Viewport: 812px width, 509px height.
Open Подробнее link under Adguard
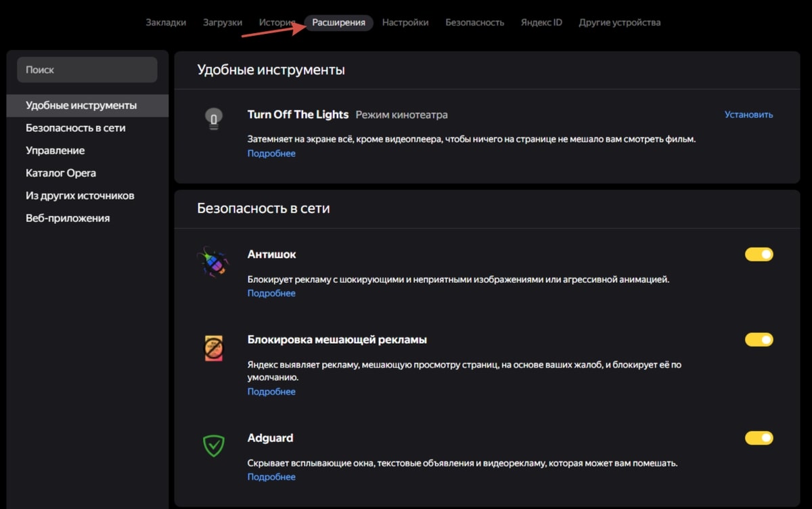point(271,477)
